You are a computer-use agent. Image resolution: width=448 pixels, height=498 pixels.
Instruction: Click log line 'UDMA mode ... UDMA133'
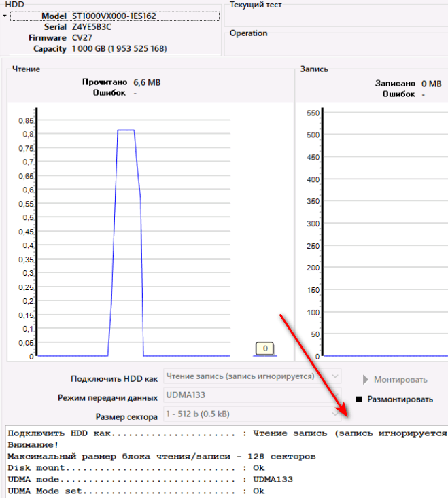coord(150,480)
